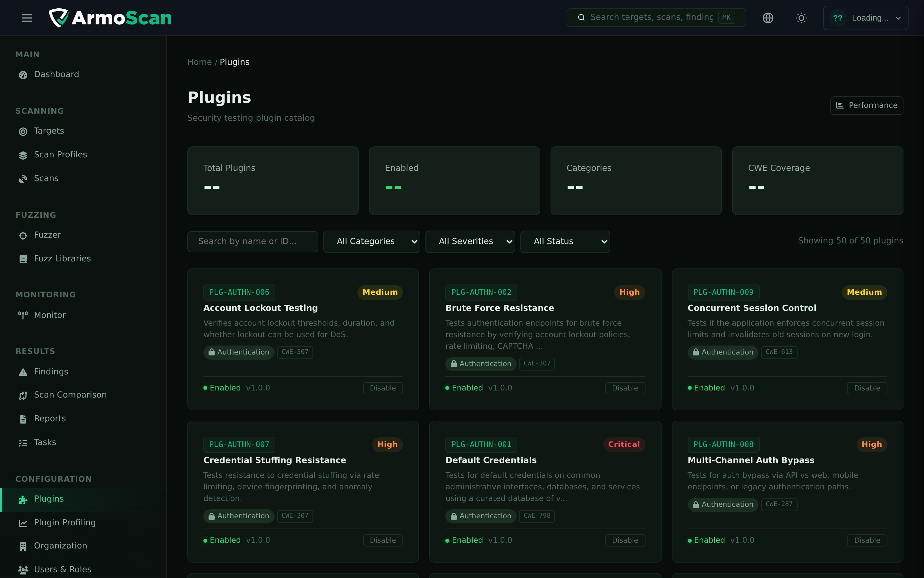Click the Targets bullseye icon
924x578 pixels.
click(x=23, y=131)
